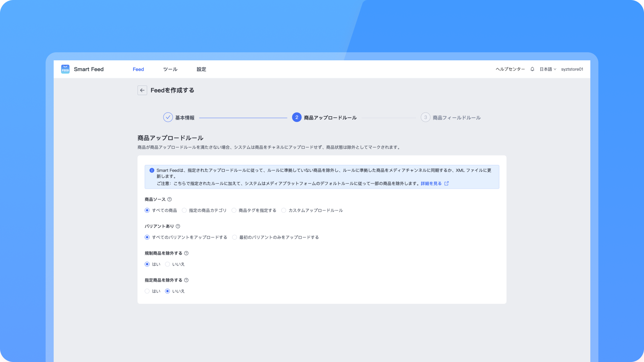
Task: Click help icon next to 規制商品を除外する
Action: [x=186, y=253]
